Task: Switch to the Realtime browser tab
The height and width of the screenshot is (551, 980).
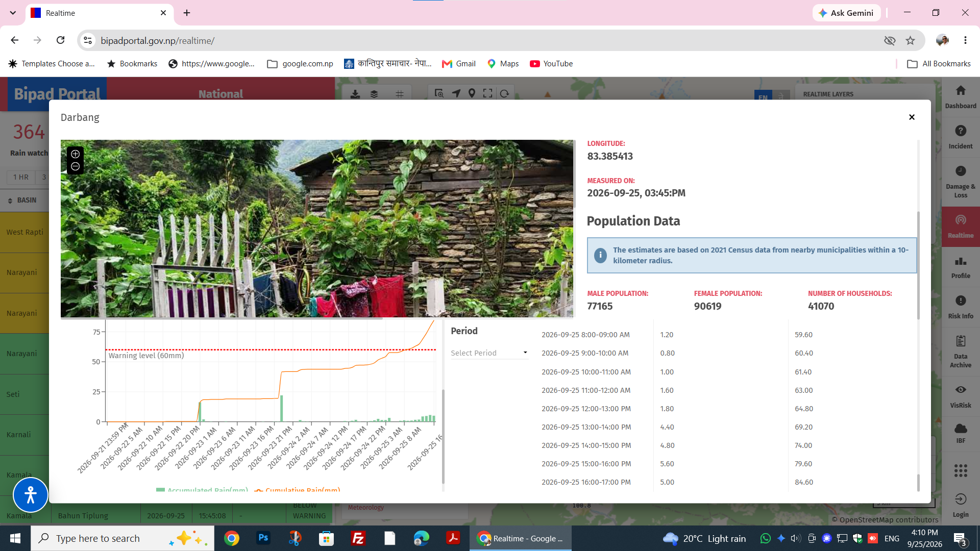Action: tap(100, 13)
